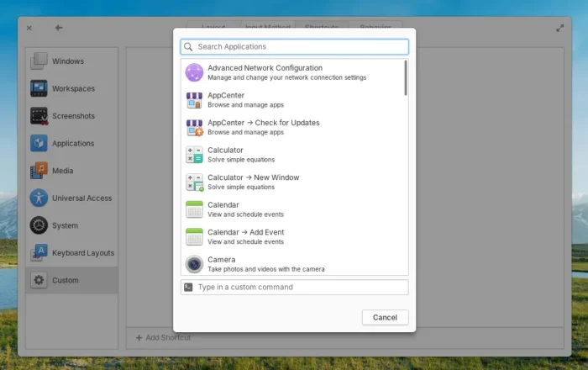This screenshot has height=370, width=588.
Task: Pick the Calculator icon
Action: pos(194,155)
